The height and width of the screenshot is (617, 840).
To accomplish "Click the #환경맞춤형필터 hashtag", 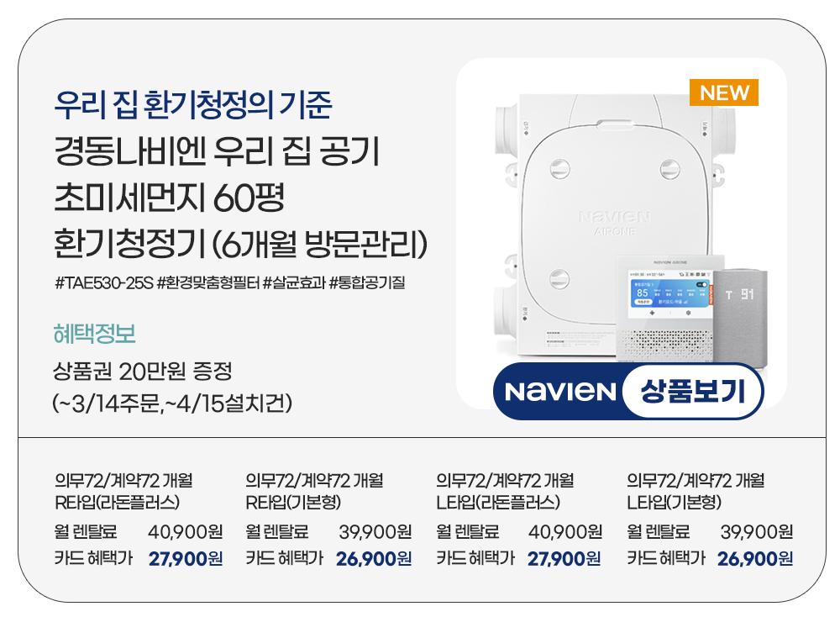I will 207,282.
